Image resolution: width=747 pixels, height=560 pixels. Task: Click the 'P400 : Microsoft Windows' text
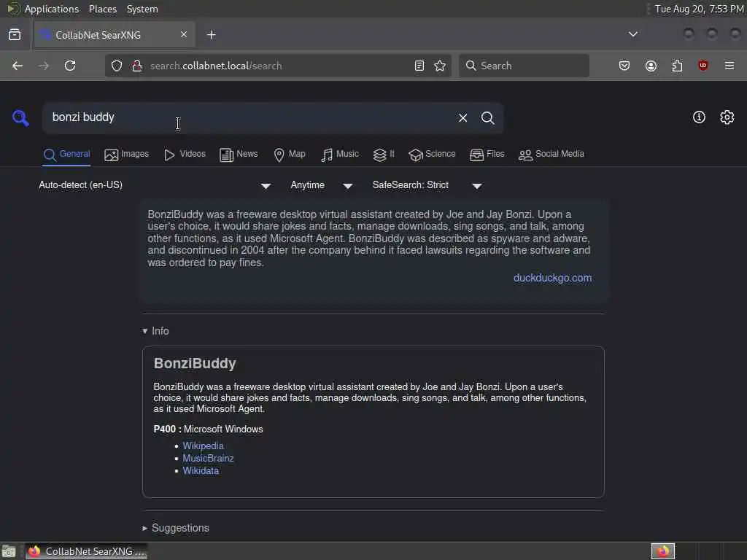208,429
